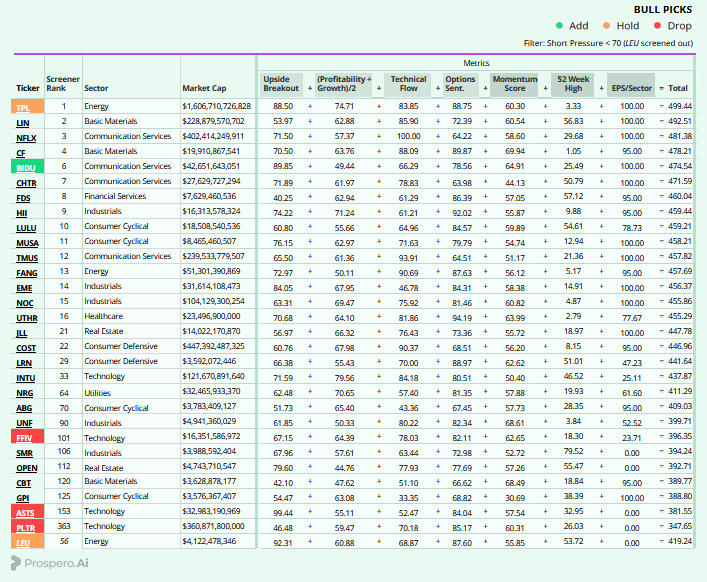Click the Short Pressure filter note
This screenshot has width=707, height=582.
tap(608, 43)
